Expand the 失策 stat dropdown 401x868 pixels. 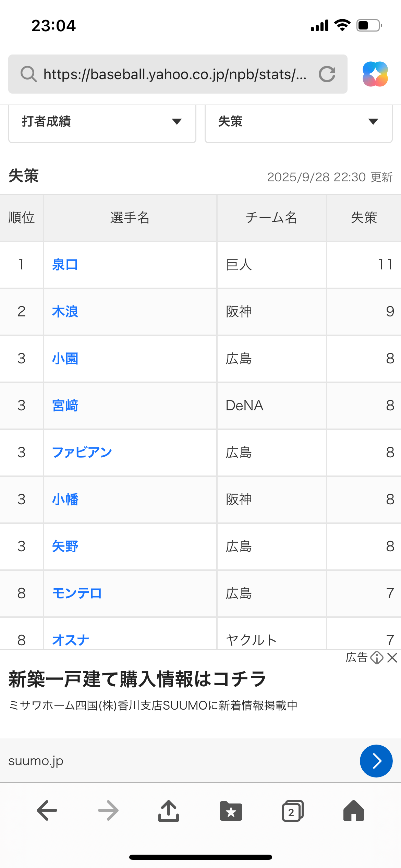point(299,122)
